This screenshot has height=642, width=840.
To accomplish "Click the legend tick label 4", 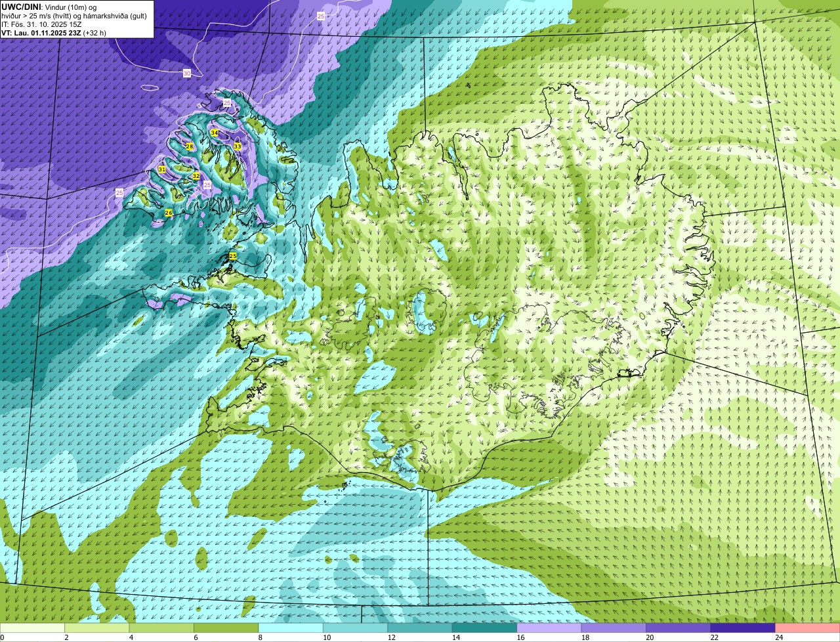I will (131, 637).
